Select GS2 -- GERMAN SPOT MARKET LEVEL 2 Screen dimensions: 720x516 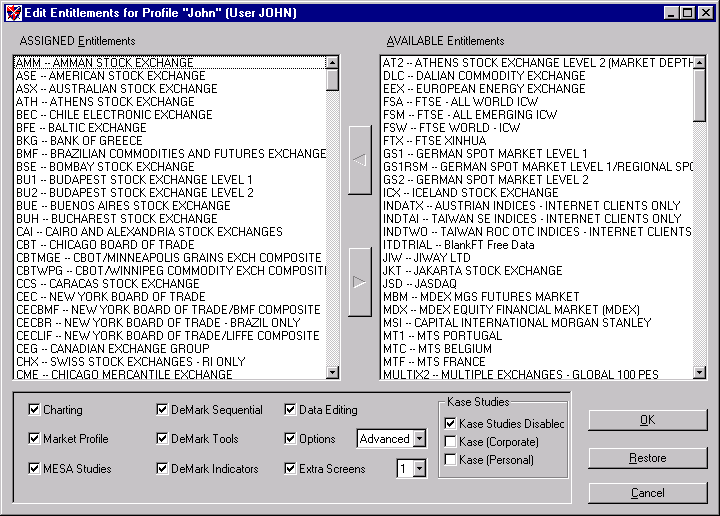(x=537, y=179)
